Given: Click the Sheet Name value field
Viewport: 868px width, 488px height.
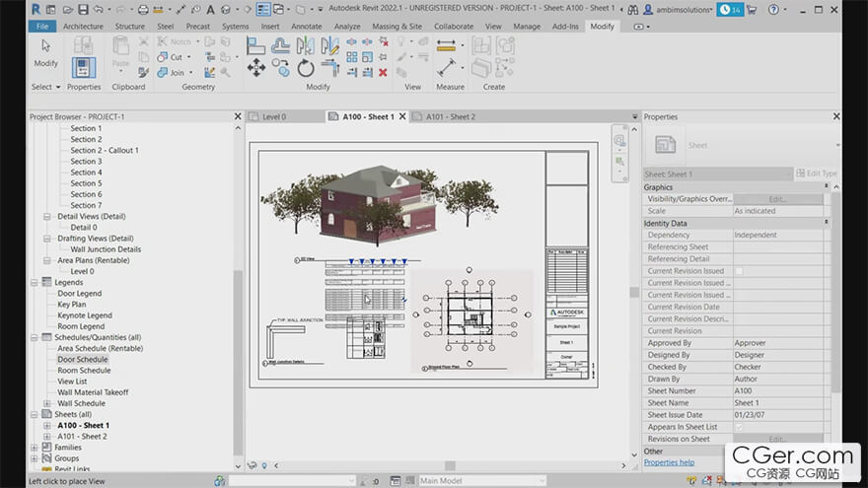Looking at the screenshot, I should point(778,403).
